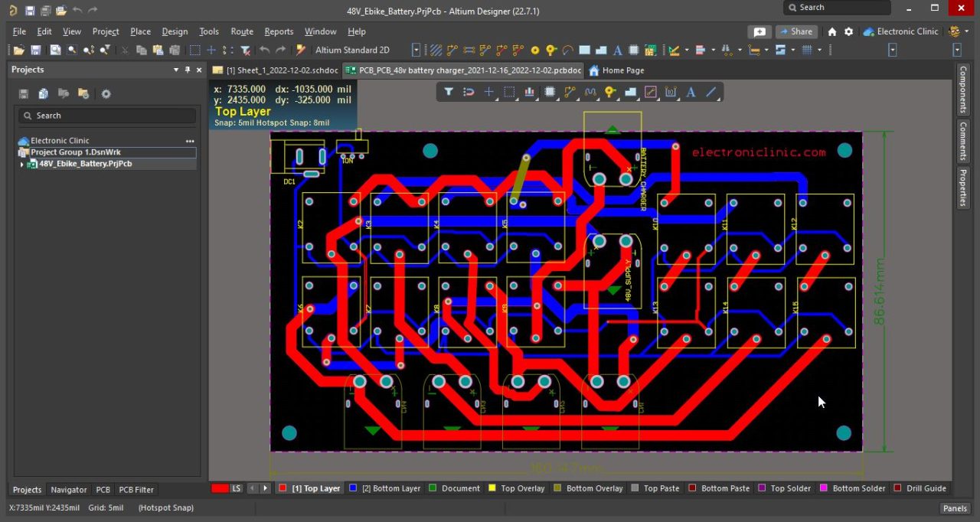
Task: Click the Home icon in the top-right corner
Action: pyautogui.click(x=832, y=31)
